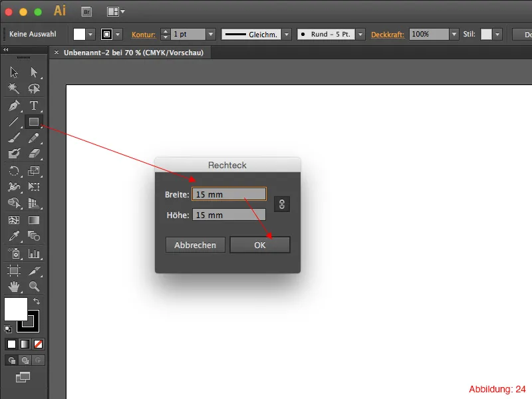
Task: Select the Selection tool (black arrow)
Action: coord(14,72)
